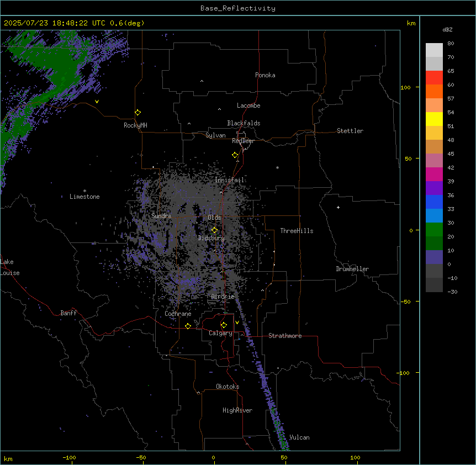Screen dimensions: 476x465
Task: Click the Base_Reflectivity title
Action: click(x=238, y=8)
